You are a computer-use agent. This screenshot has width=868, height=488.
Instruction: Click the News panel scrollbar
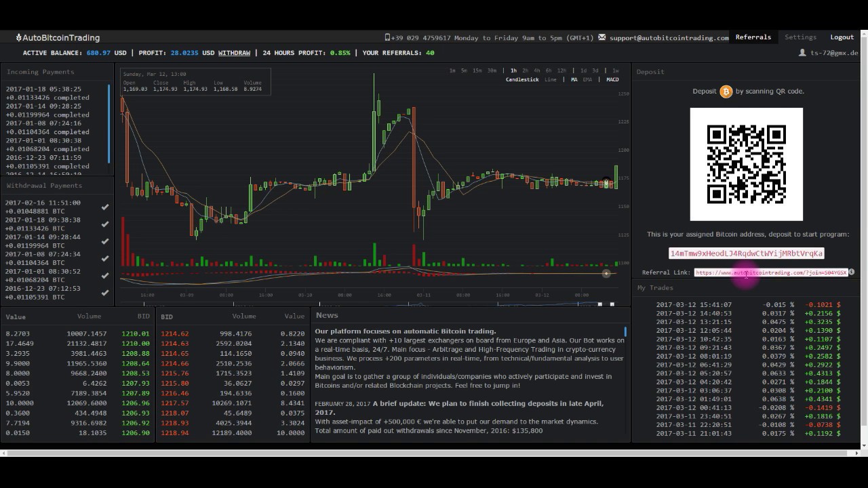625,332
